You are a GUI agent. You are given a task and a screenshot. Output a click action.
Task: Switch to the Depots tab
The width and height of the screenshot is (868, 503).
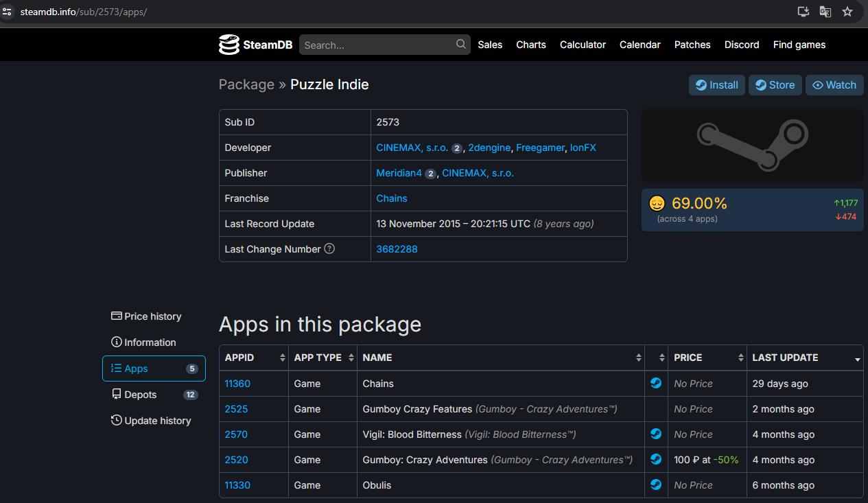tap(141, 395)
